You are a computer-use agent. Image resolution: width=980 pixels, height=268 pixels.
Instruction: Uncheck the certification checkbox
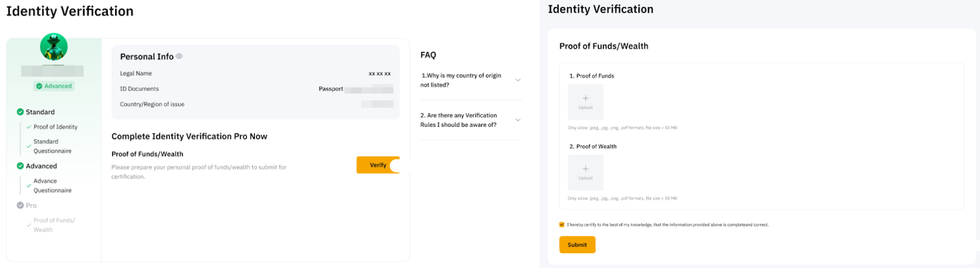click(x=562, y=225)
